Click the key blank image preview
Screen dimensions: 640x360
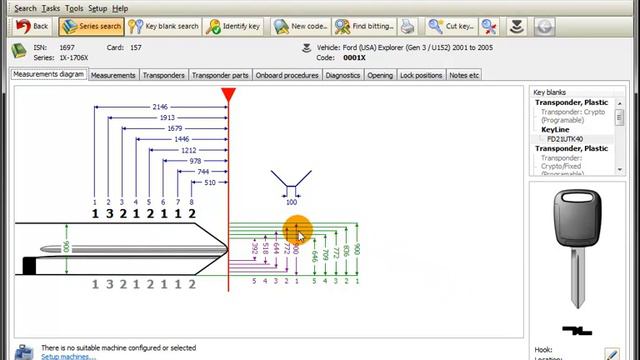(578, 249)
